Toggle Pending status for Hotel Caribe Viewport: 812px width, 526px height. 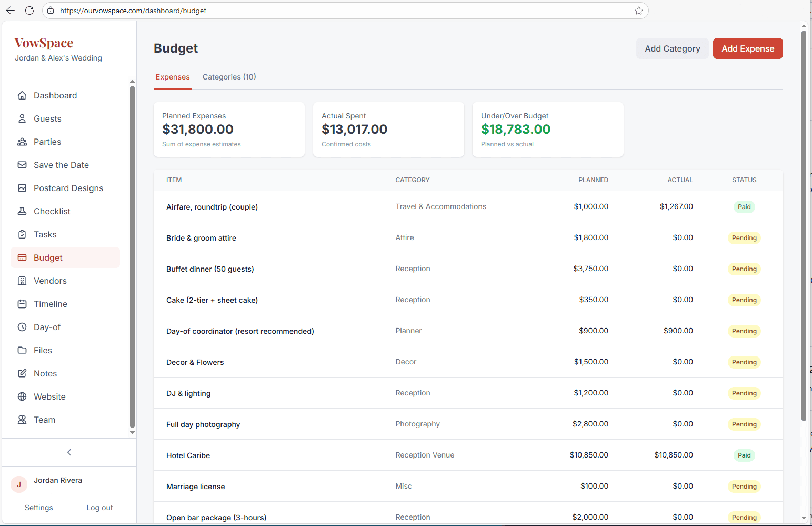pos(744,455)
